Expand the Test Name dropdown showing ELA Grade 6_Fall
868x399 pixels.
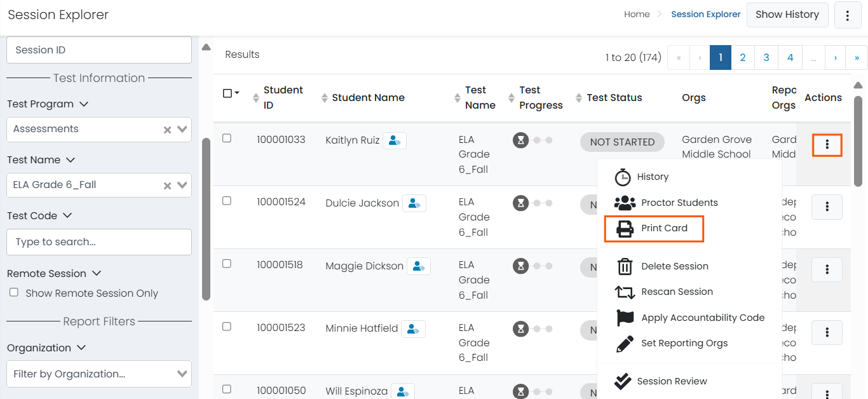tap(183, 186)
